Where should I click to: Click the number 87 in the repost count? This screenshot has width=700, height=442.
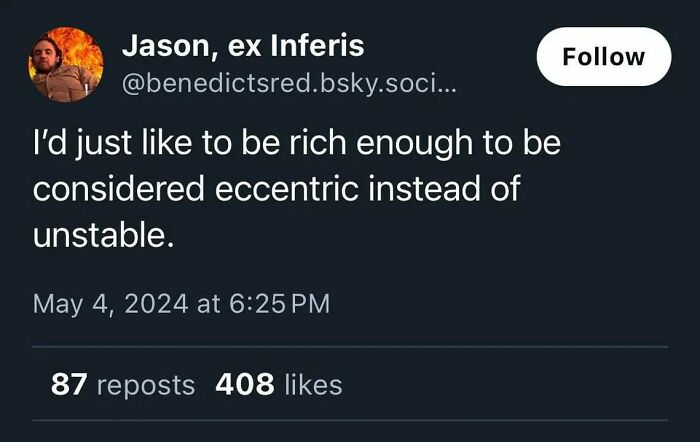coord(67,384)
